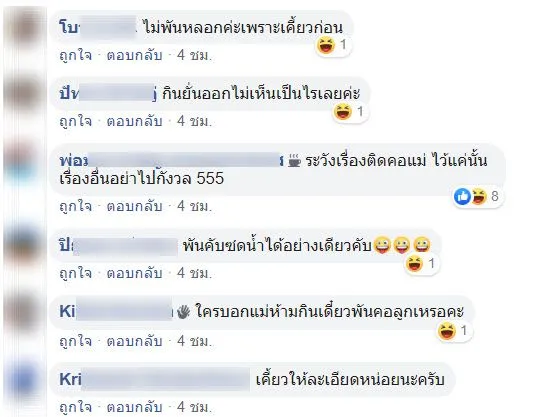The image size is (537, 417).
Task: Click ตอบกลับ under the first comment
Action: 134,55
